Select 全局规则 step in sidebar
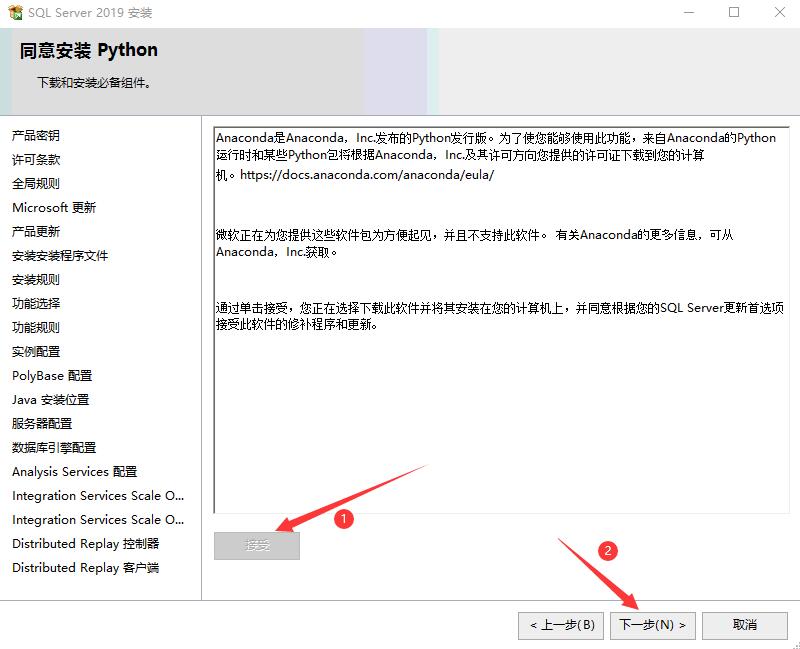Screen dimensions: 800x649 36,184
